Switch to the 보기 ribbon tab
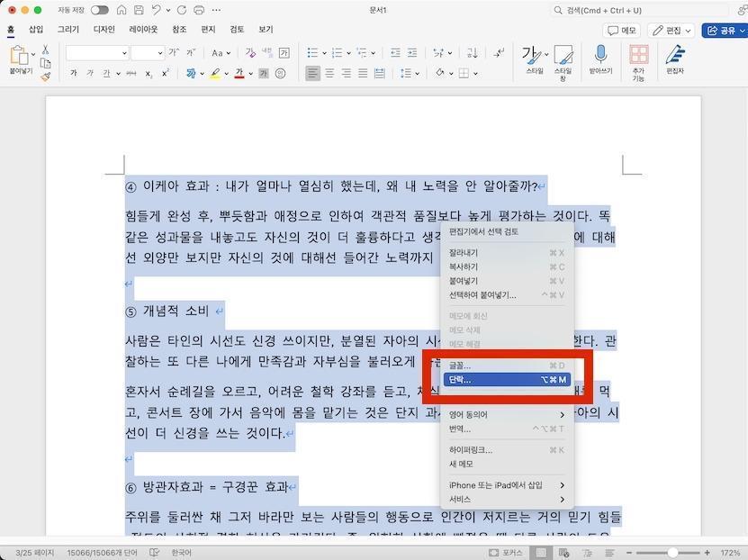Image resolution: width=748 pixels, height=560 pixels. pyautogui.click(x=266, y=30)
